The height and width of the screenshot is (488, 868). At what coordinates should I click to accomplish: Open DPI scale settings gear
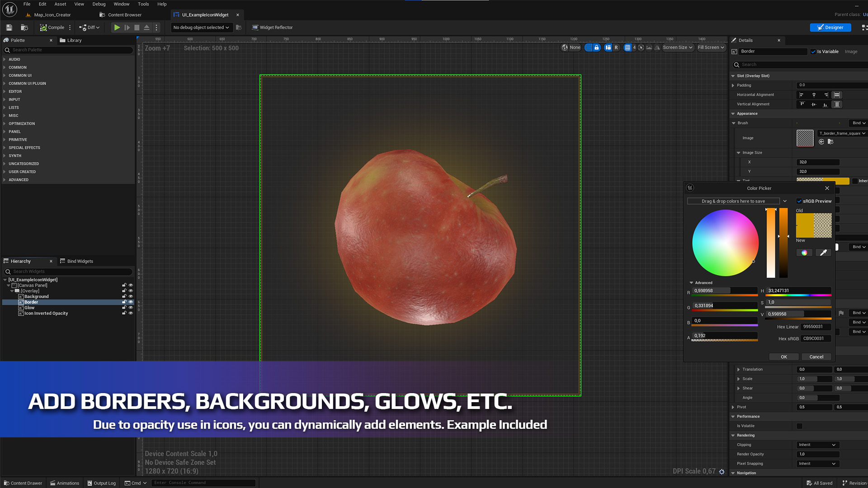pyautogui.click(x=722, y=472)
